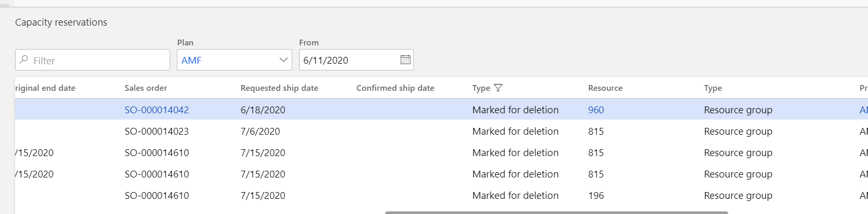Screen dimensions: 868x214
Task: Click the filter funnel icon beside Type
Action: pos(498,88)
